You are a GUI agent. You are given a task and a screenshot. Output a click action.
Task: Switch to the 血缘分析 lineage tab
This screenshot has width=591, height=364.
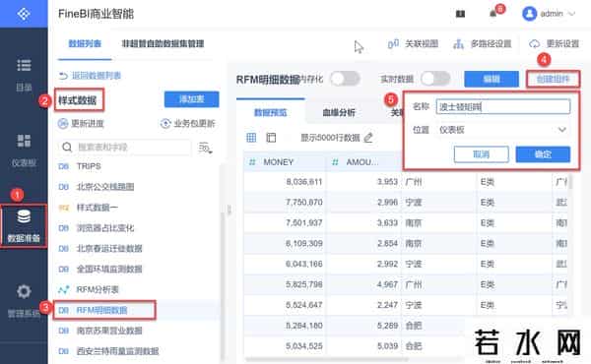(339, 112)
